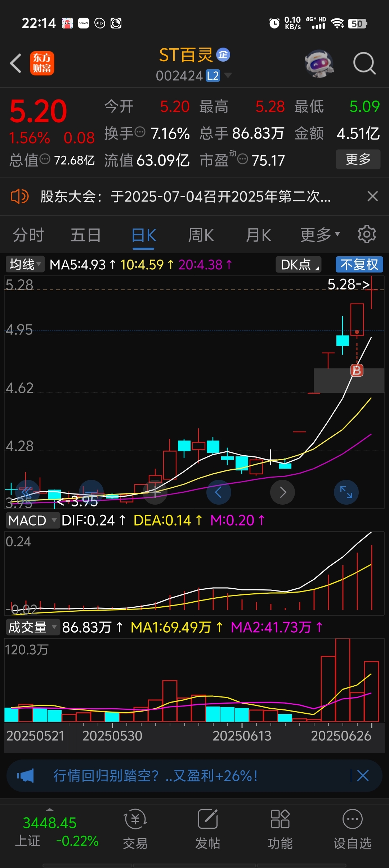This screenshot has width=389, height=868.
Task: Tap the red B buy marker
Action: 357,370
